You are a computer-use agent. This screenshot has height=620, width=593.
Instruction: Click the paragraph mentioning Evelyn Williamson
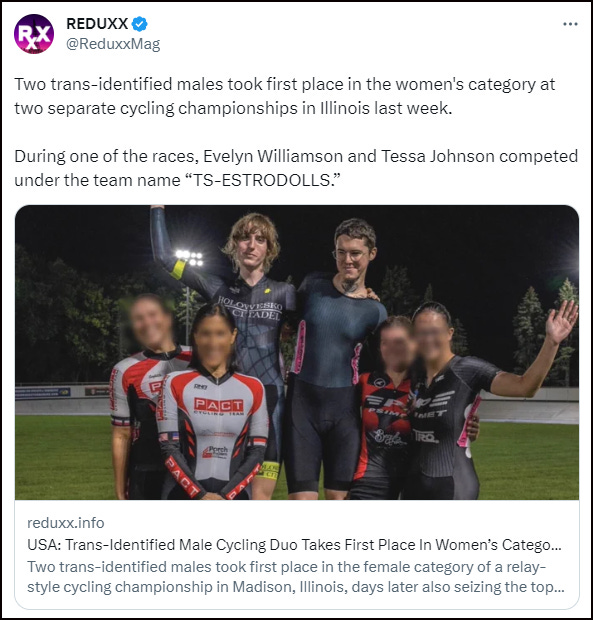tap(296, 168)
